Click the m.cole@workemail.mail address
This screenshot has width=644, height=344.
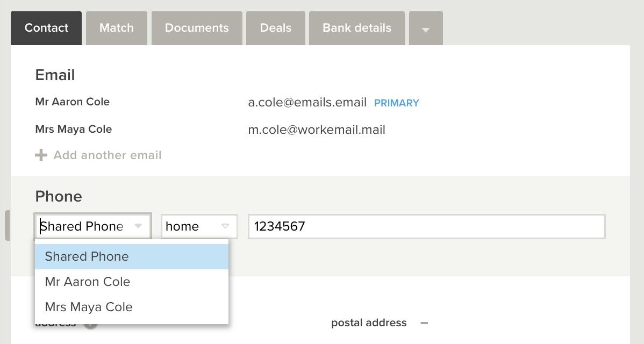tap(317, 130)
